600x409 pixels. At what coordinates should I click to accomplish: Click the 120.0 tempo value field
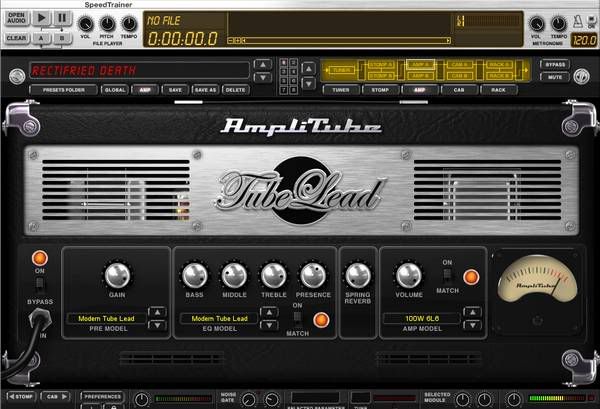point(584,40)
